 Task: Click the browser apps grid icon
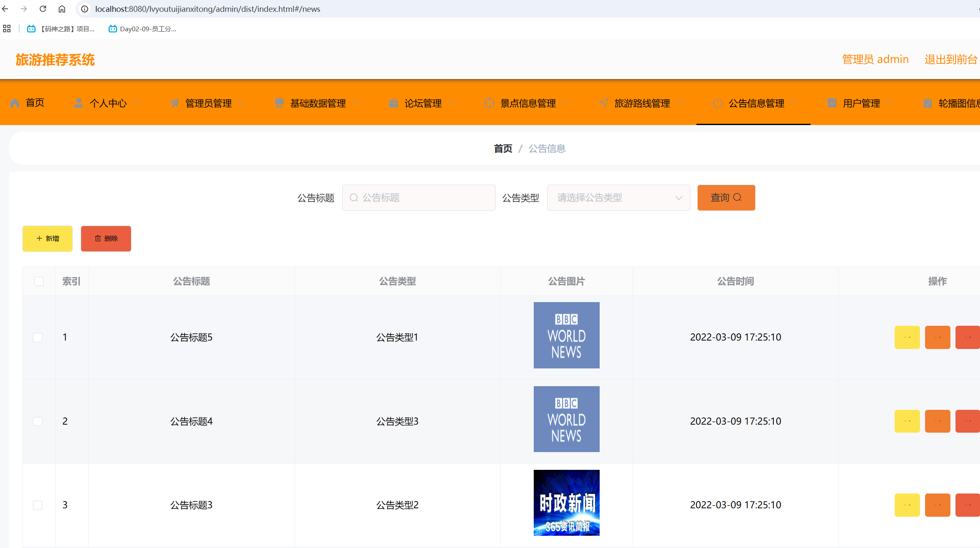point(7,29)
